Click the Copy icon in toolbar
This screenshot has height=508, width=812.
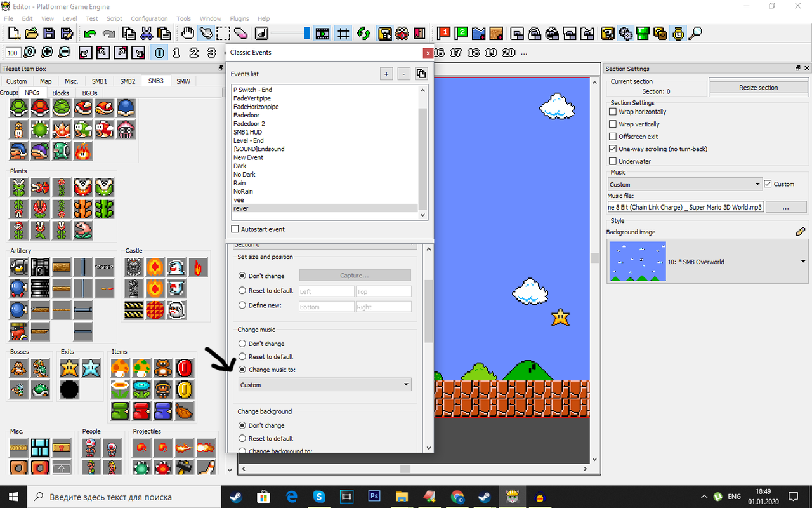click(x=129, y=33)
